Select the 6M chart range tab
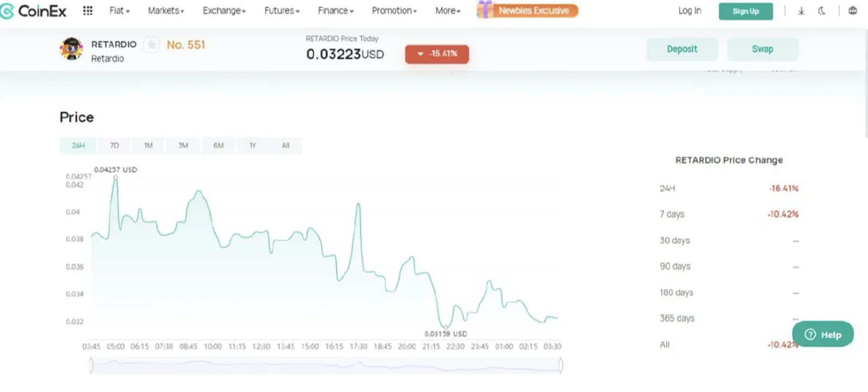The height and width of the screenshot is (392, 868). 219,146
